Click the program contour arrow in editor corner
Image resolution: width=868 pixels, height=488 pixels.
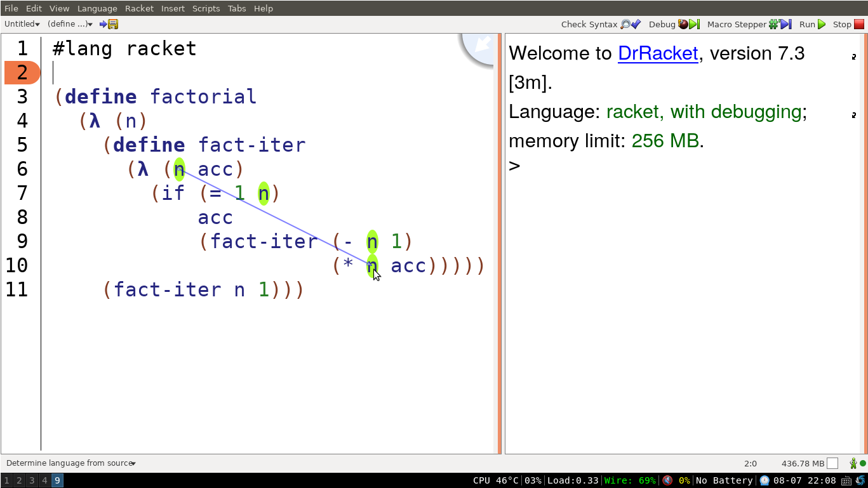point(482,44)
